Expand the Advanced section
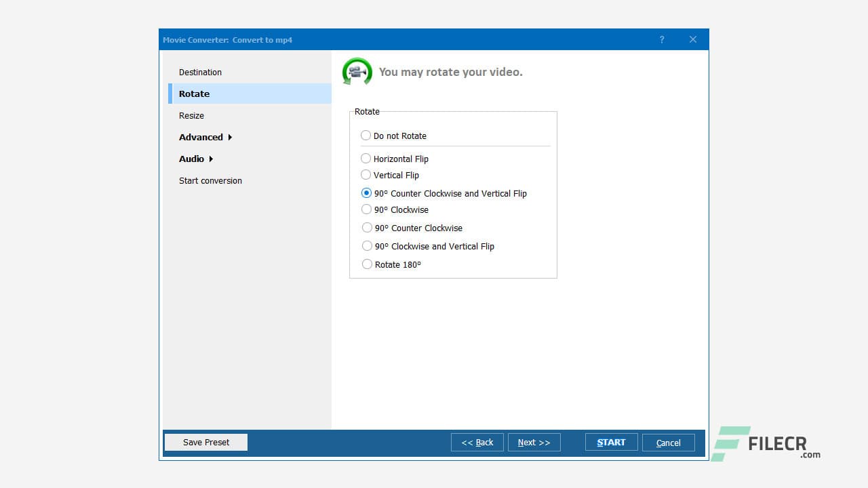This screenshot has height=488, width=868. click(201, 137)
